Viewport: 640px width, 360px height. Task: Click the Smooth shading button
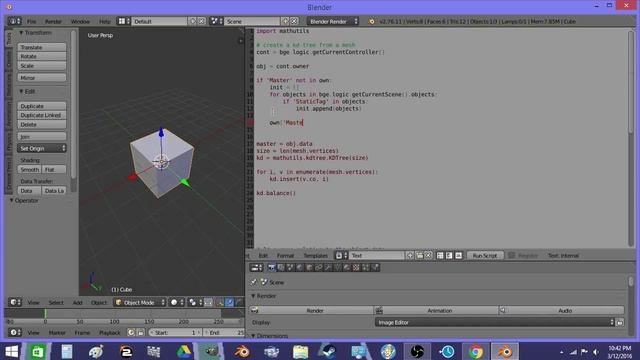pos(29,169)
